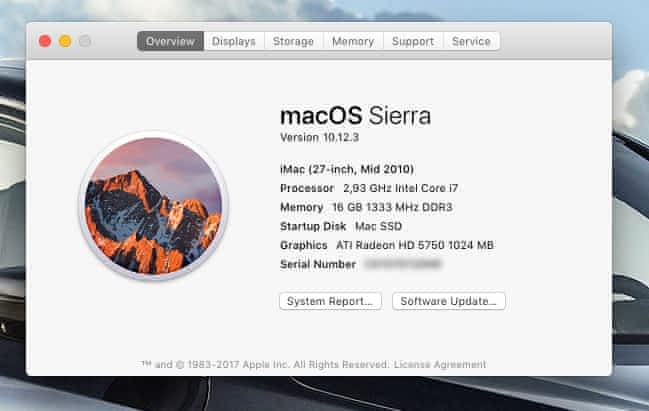
Task: Click the Processor label
Action: click(x=307, y=188)
